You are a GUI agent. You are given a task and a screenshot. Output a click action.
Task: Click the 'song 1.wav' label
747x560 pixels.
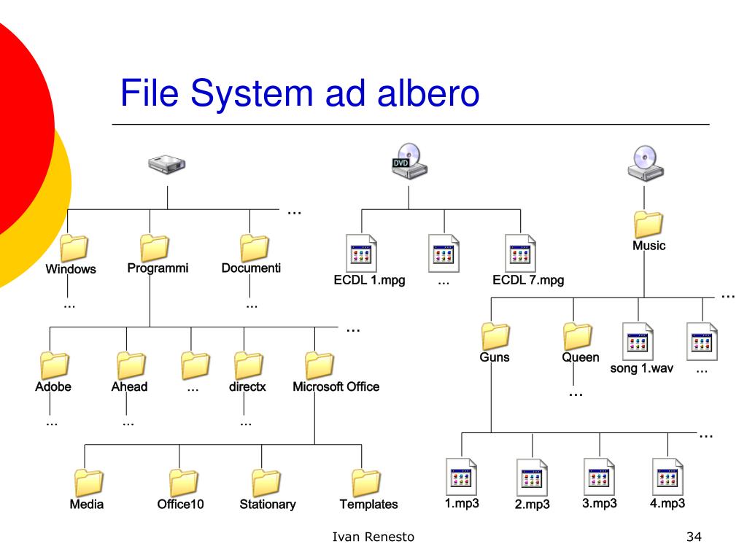coord(642,368)
